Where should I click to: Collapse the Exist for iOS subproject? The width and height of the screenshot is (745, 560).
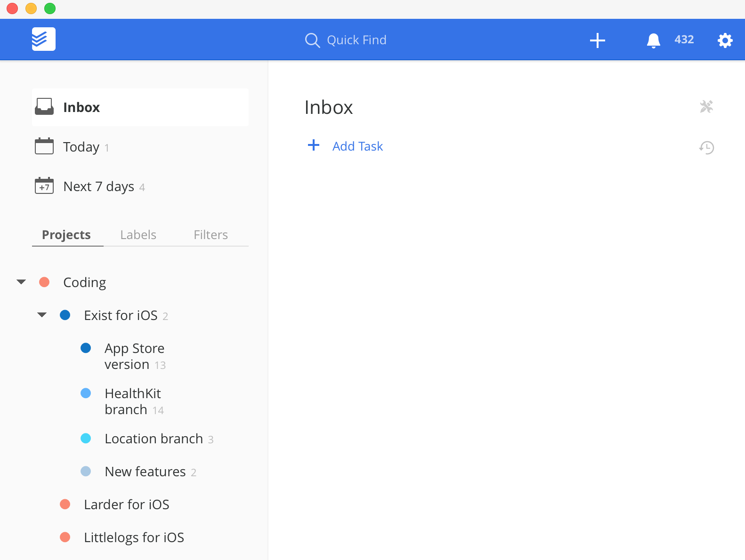pos(42,315)
